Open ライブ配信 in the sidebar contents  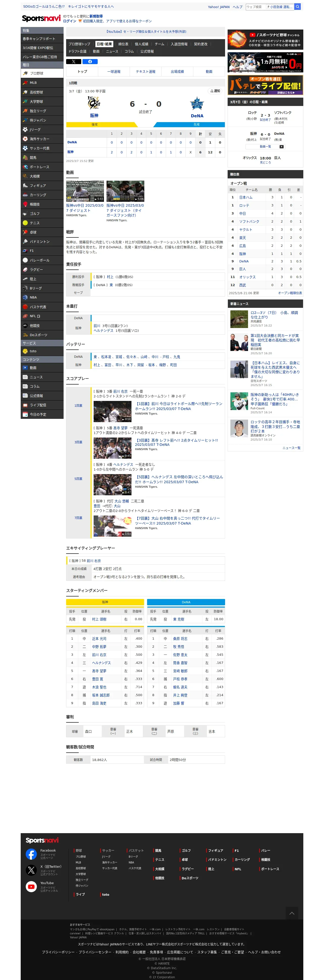pyautogui.click(x=42, y=405)
